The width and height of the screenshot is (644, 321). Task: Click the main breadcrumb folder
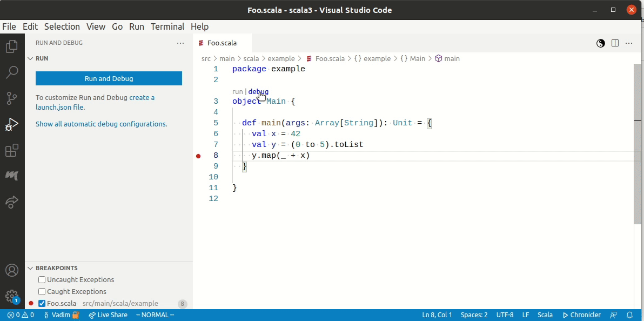(x=227, y=59)
